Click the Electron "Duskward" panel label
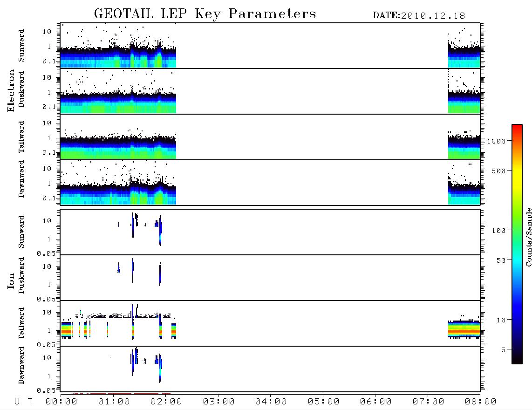 click(21, 89)
